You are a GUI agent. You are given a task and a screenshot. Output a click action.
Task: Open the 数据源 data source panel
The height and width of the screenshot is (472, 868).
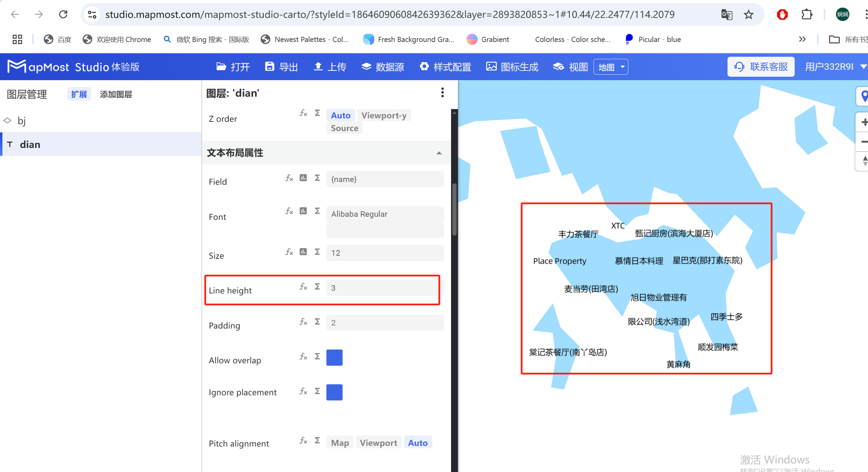click(x=383, y=66)
